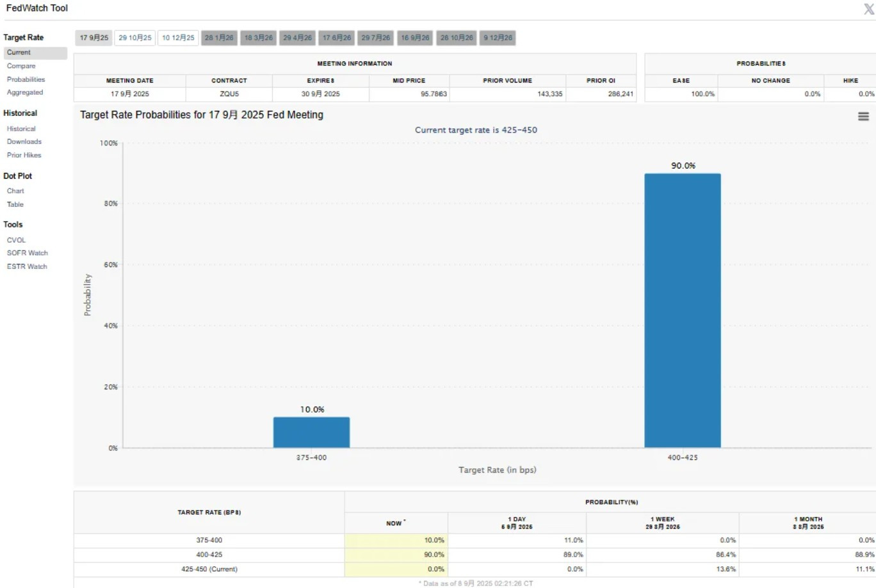Switch to the 9 12月26 meeting tab
876x588 pixels.
[498, 38]
